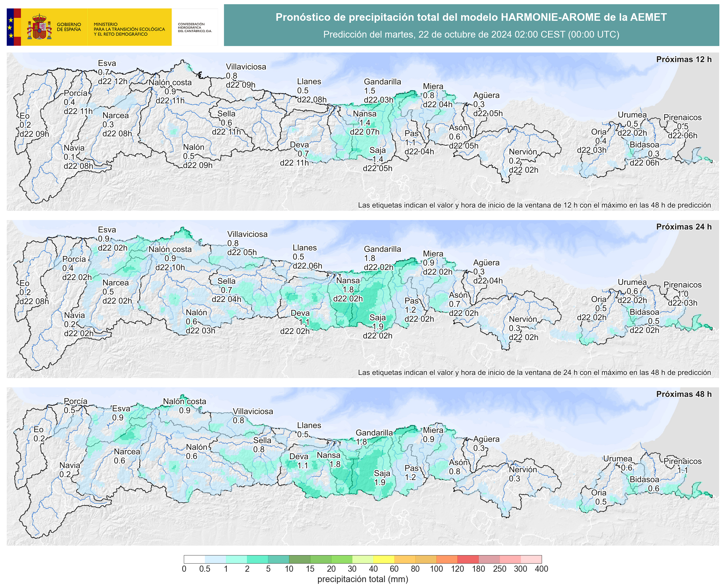The height and width of the screenshot is (588, 723).
Task: Click the 'Saja 1.9 d22 02h' label in the 24 h map
Action: (x=377, y=326)
